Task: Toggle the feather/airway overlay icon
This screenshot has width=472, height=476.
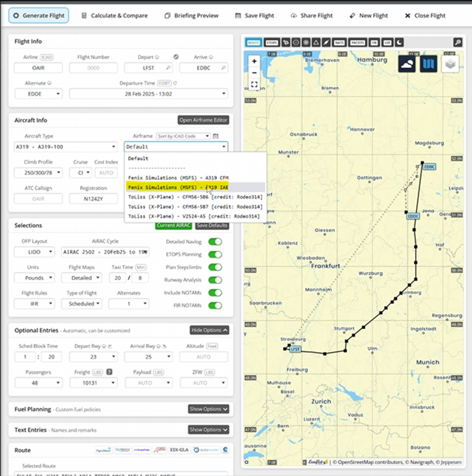Action: coord(326,43)
